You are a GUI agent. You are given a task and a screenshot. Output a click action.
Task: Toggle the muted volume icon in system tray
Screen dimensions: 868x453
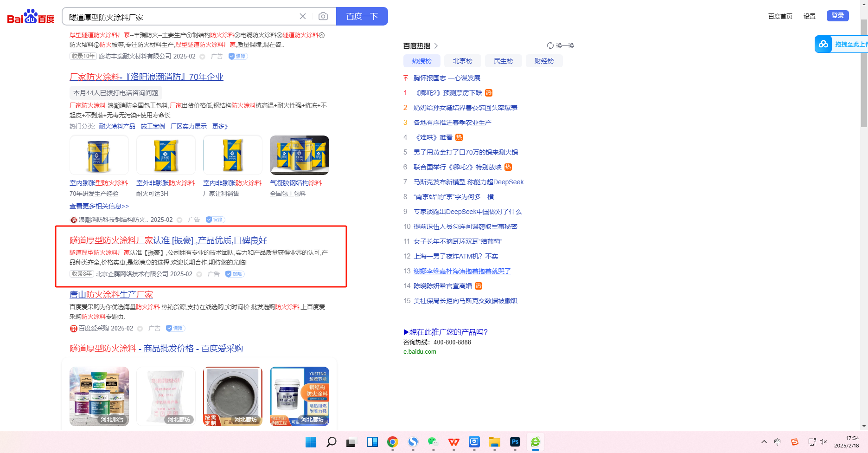pyautogui.click(x=823, y=442)
